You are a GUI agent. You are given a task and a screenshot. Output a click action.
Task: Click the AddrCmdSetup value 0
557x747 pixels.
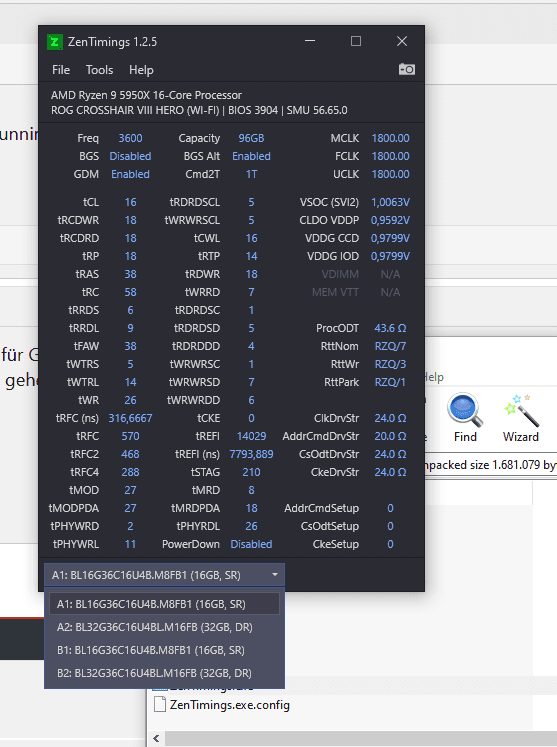(390, 508)
